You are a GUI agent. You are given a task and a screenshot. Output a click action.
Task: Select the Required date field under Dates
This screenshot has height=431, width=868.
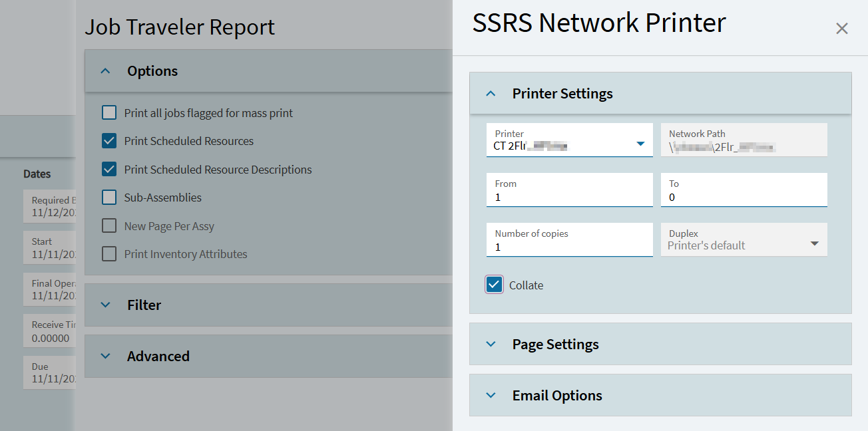tap(50, 206)
